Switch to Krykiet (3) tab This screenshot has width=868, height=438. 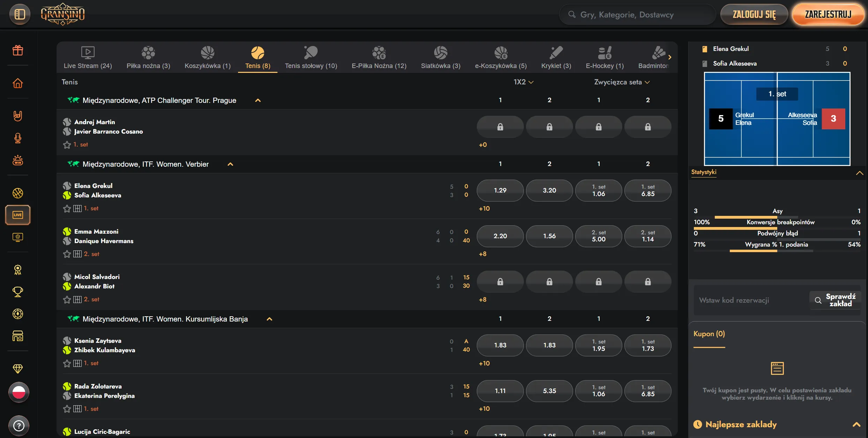tap(556, 58)
